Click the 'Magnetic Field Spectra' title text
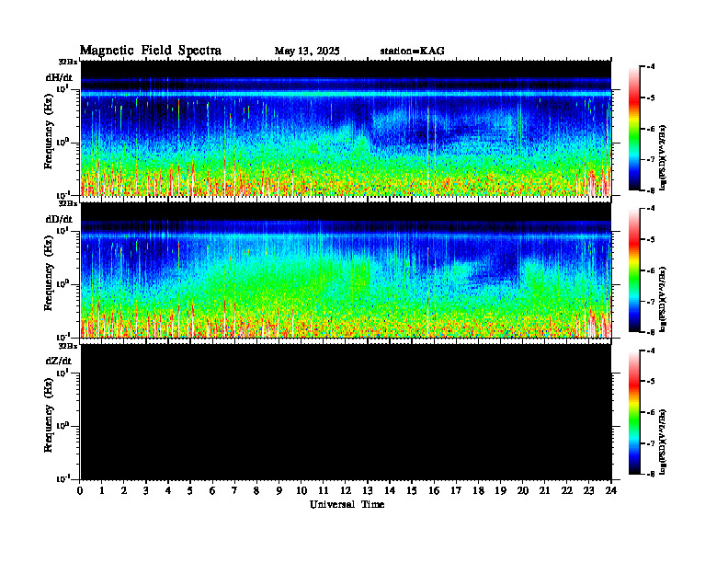 point(151,51)
